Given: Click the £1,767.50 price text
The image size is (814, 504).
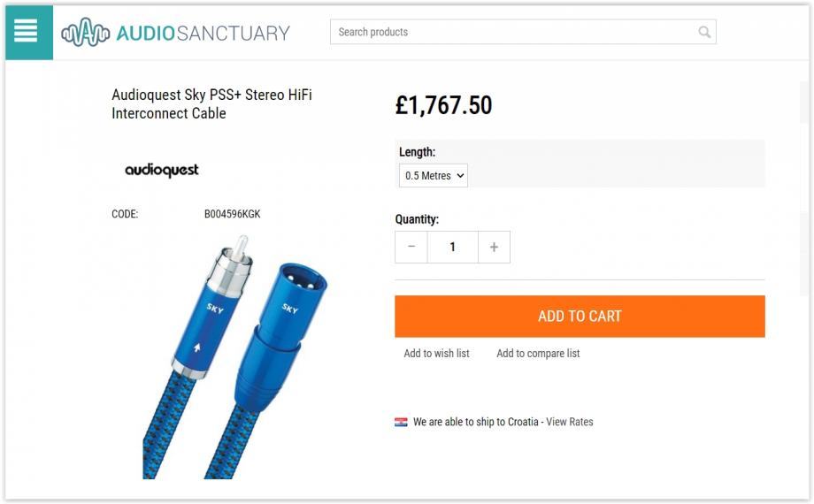Looking at the screenshot, I should 443,105.
